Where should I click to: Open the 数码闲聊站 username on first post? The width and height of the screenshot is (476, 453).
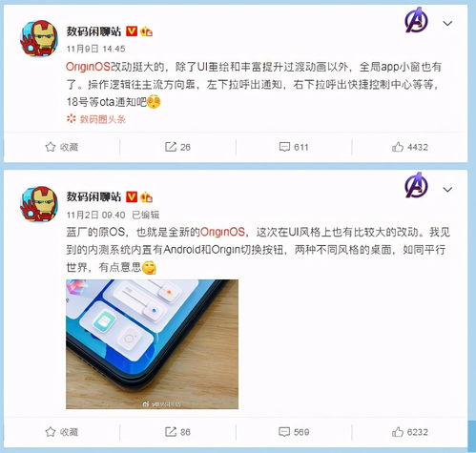[x=93, y=31]
